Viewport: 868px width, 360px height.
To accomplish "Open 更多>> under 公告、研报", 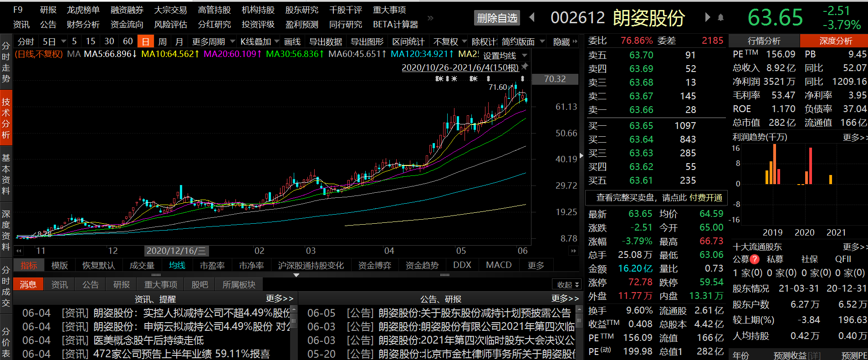I will click(565, 298).
